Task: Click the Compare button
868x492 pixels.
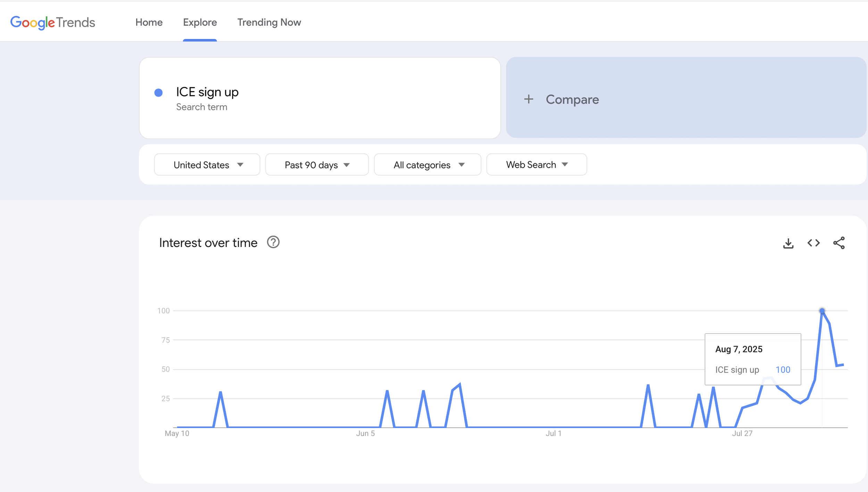Action: pos(572,100)
